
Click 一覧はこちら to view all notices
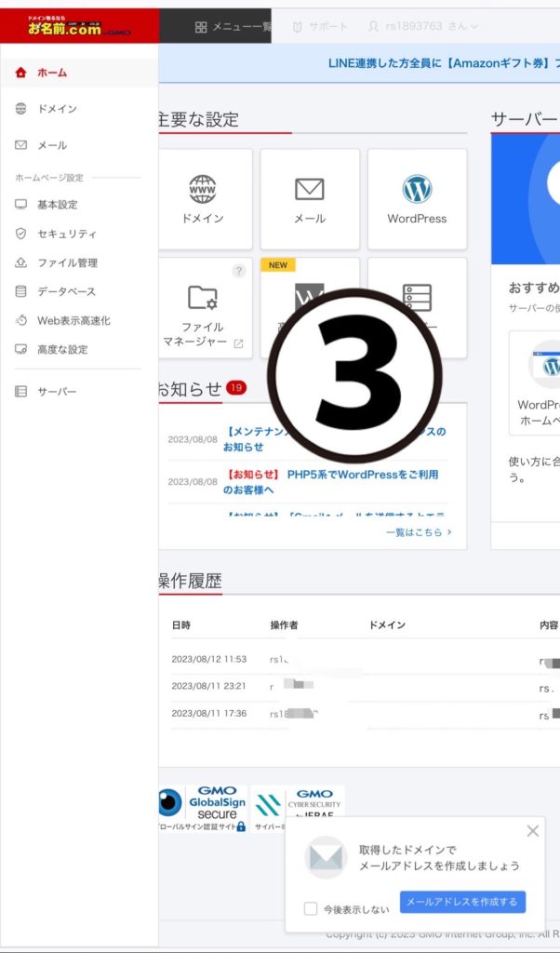pyautogui.click(x=419, y=532)
